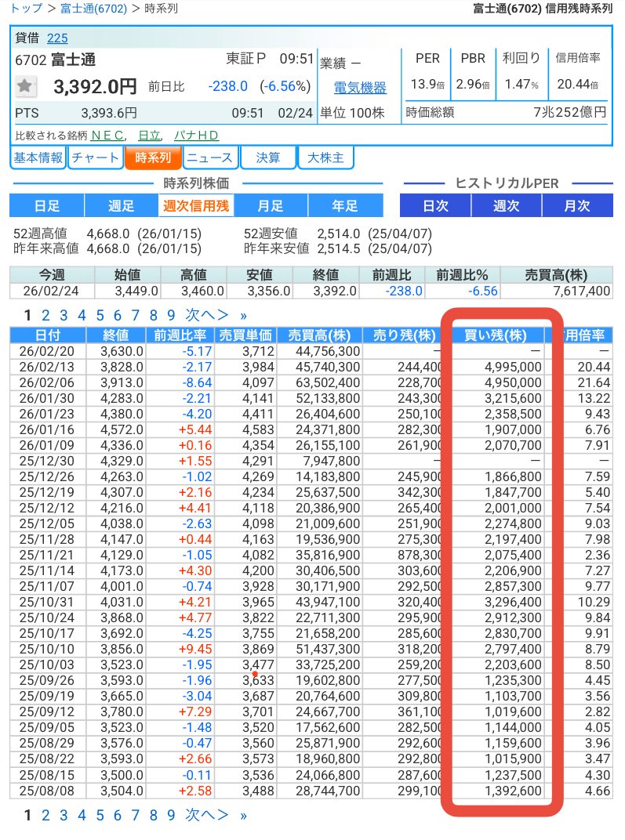Open the 富士通(6702) breadcrumb link
625x840 pixels.
(93, 9)
